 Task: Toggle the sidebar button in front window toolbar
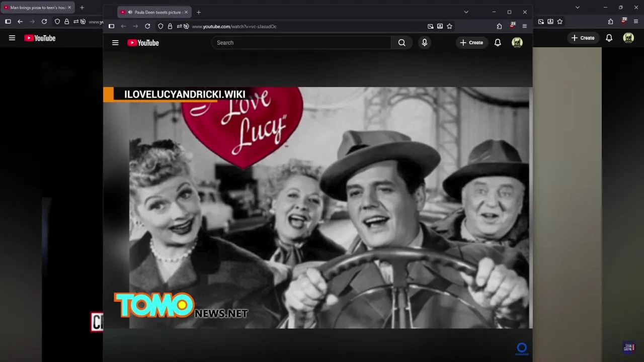pos(112,26)
